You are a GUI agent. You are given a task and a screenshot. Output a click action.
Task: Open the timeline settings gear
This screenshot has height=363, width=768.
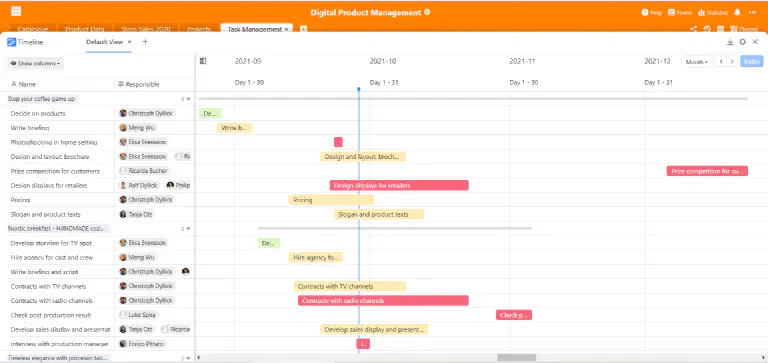[x=743, y=42]
